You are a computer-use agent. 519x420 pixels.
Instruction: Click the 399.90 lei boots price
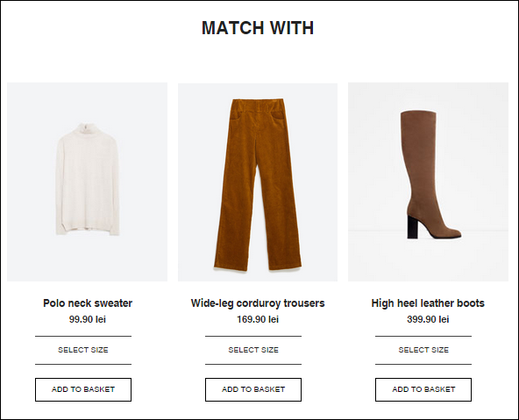point(428,319)
